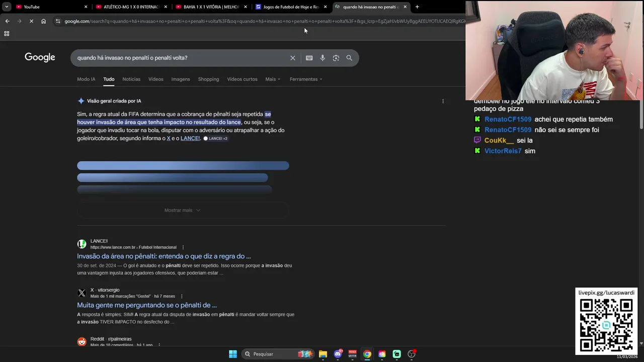
Task: Open OBS Studio from the taskbar
Action: point(412,354)
